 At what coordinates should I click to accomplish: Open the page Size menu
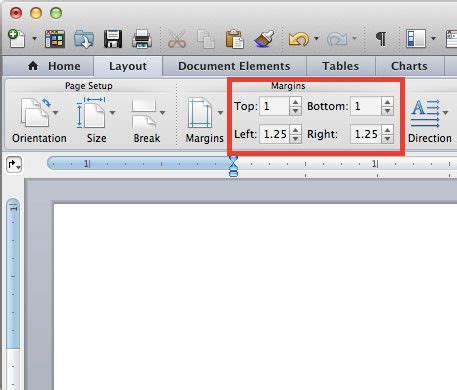click(96, 120)
